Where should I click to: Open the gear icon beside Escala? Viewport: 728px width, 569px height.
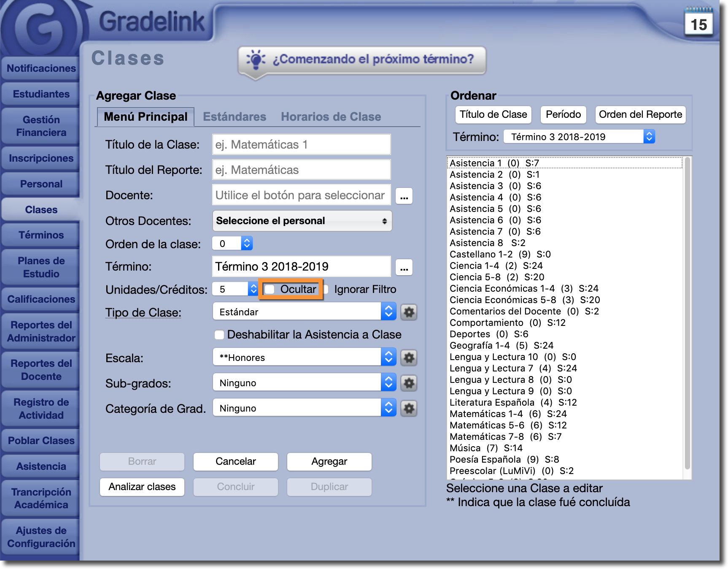coord(408,358)
